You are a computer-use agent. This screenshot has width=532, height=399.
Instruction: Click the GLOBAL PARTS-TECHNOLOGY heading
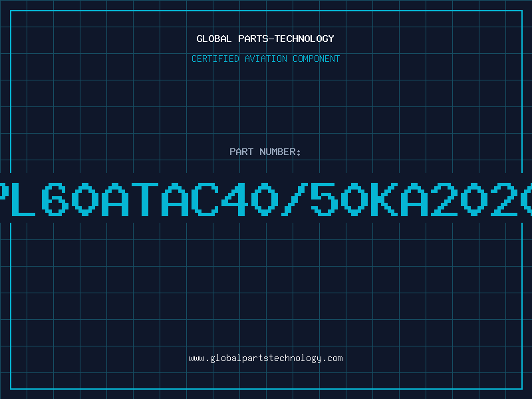coord(265,39)
